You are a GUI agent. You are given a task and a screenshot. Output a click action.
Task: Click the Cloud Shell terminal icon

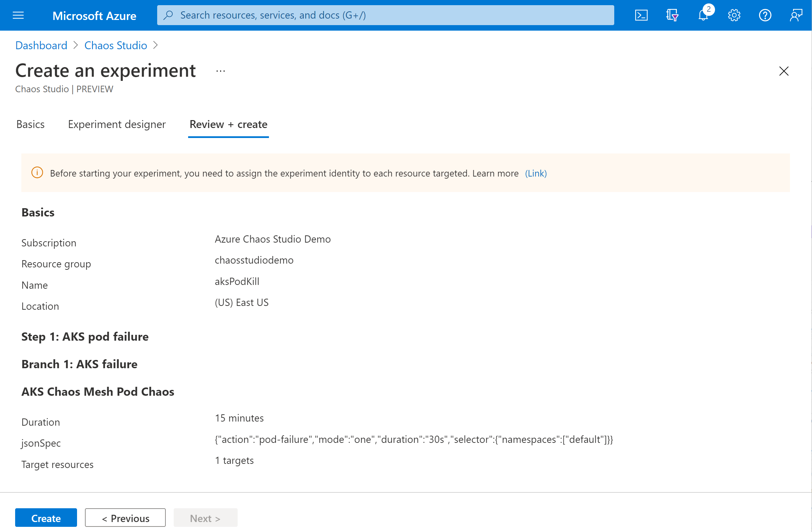point(642,15)
